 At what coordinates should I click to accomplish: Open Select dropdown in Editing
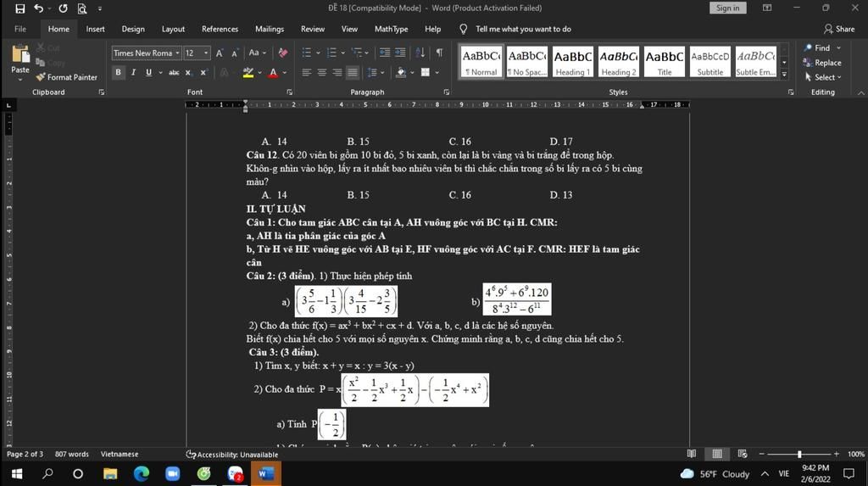[822, 77]
